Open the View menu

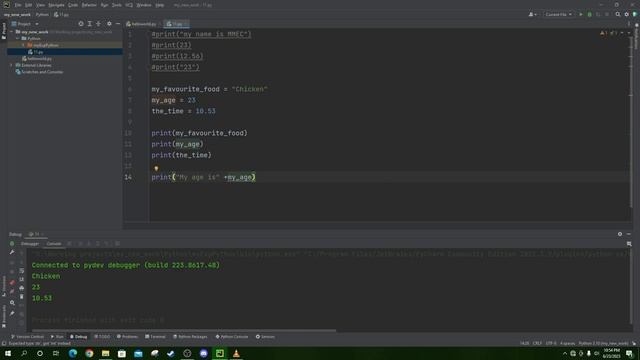click(x=40, y=5)
